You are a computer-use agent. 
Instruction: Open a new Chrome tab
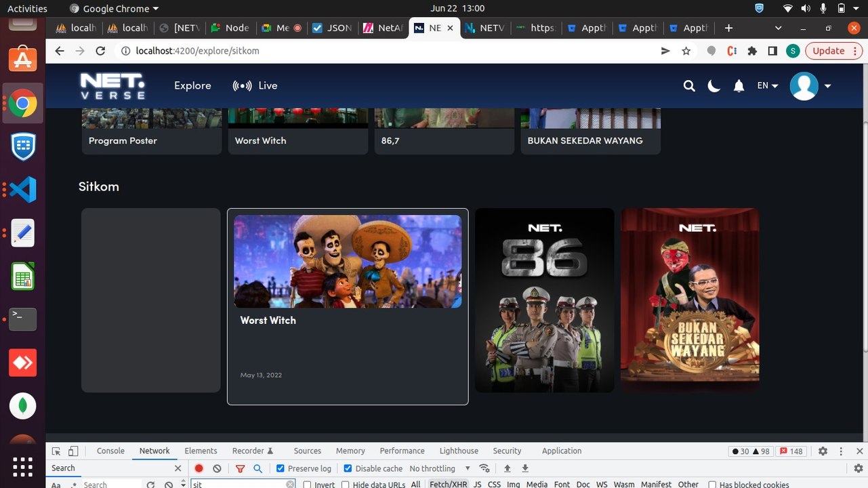728,28
